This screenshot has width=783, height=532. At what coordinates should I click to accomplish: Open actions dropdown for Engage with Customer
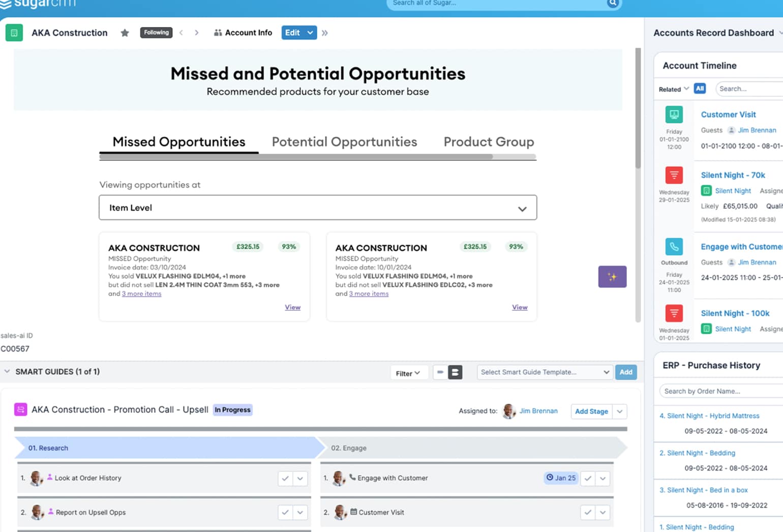(603, 479)
